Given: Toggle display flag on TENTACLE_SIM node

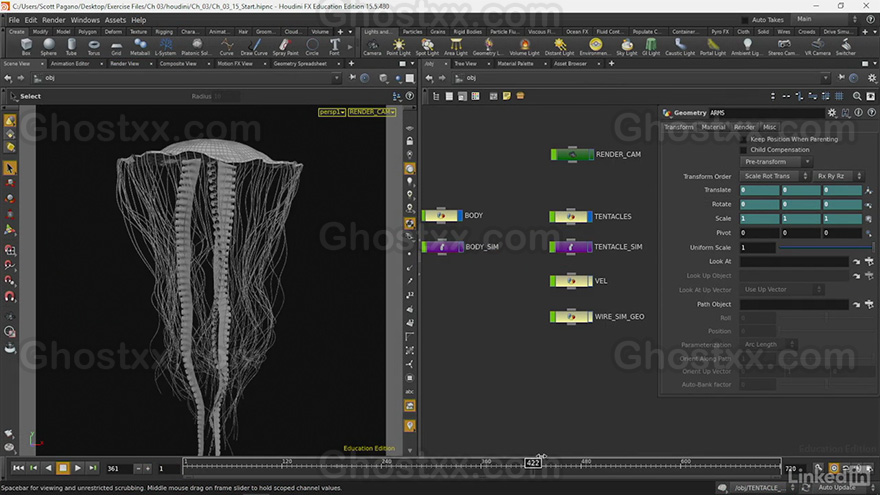Looking at the screenshot, I should pos(590,247).
